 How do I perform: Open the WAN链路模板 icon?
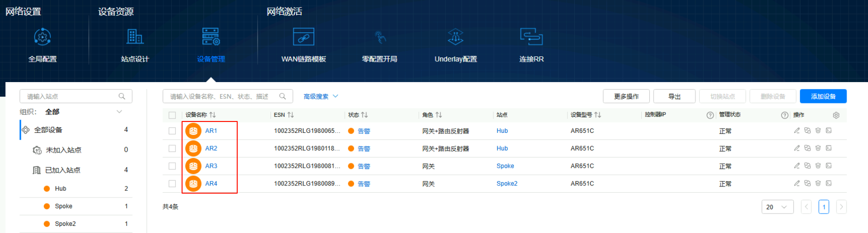point(303,37)
